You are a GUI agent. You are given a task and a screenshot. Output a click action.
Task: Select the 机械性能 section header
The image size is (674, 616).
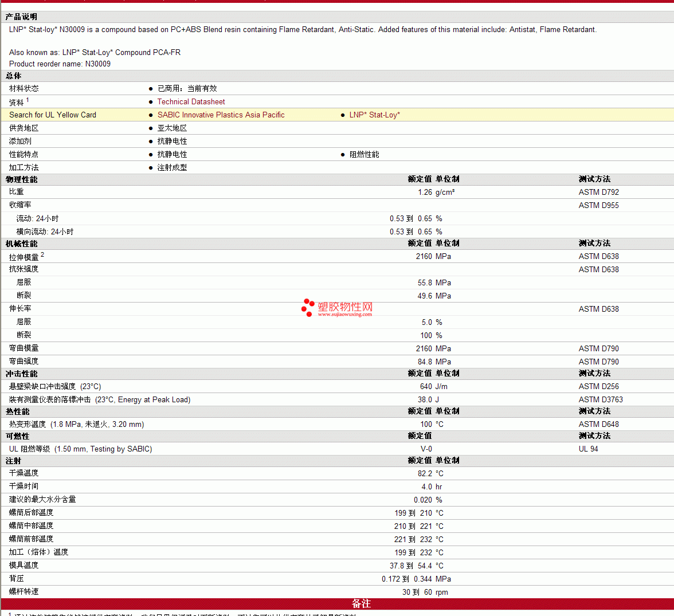coord(22,244)
